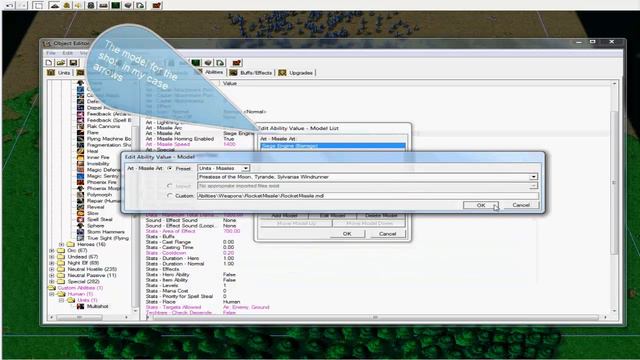
Task: Expand the Heroes (16) folder
Action: [61, 244]
